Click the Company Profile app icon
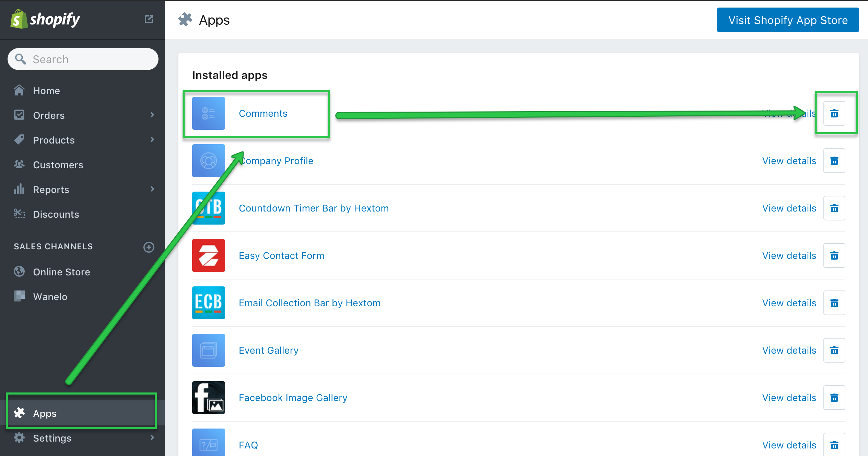 tap(209, 161)
